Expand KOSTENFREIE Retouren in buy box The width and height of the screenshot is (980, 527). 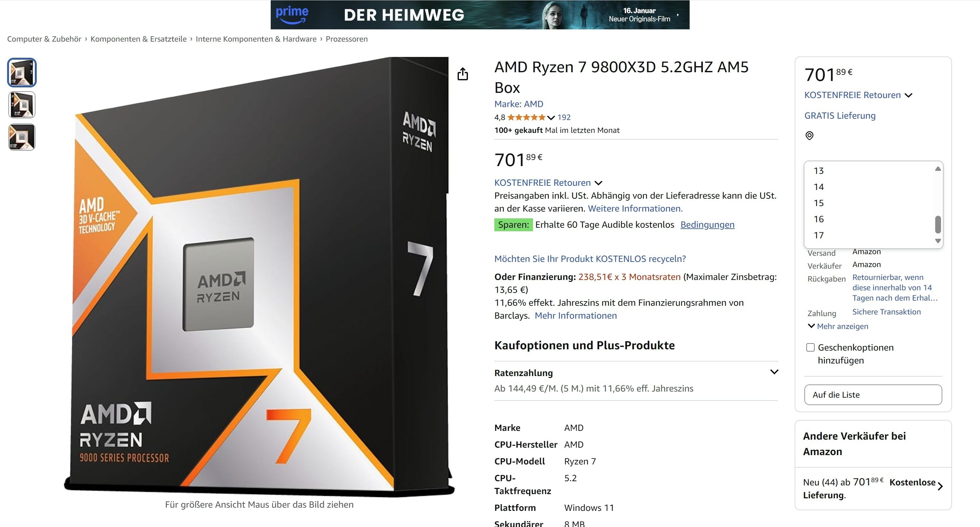click(x=908, y=95)
